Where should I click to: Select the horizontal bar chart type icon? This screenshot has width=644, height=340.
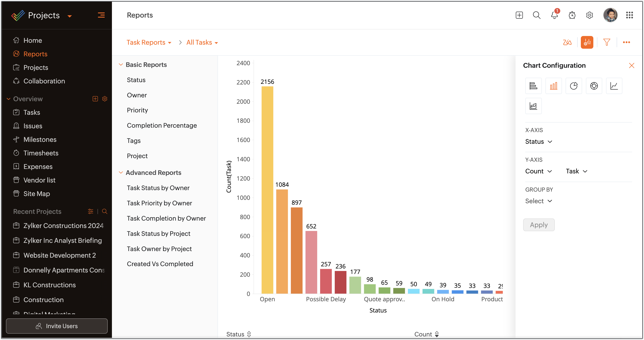click(x=533, y=86)
